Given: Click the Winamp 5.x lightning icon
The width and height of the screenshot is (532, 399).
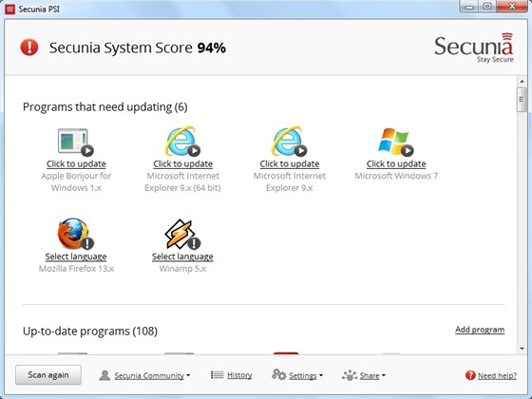Looking at the screenshot, I should [182, 234].
